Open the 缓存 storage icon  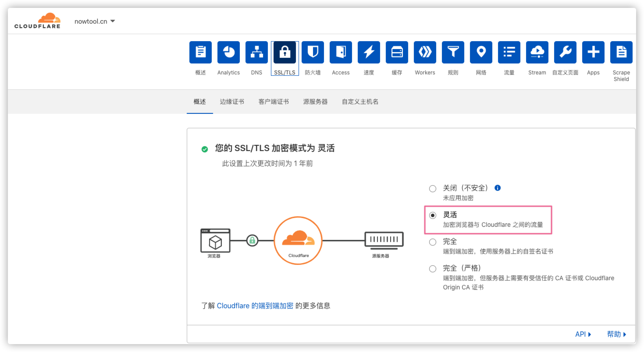[x=397, y=52]
